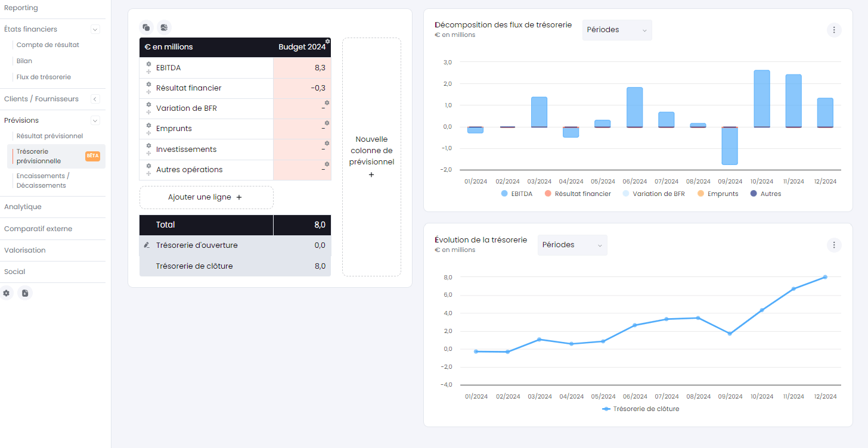
Task: Open Social section
Action: coord(15,272)
